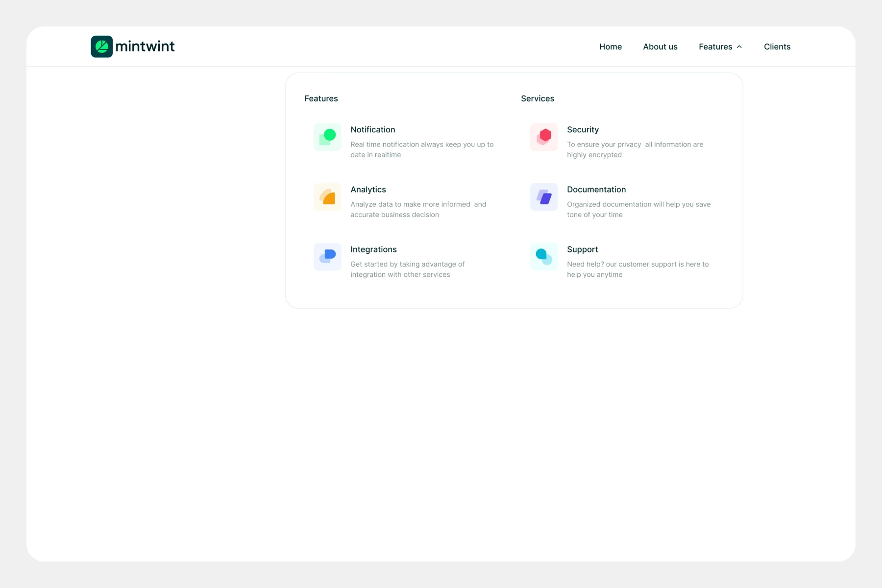
Task: Click the teal Support icon
Action: (544, 257)
